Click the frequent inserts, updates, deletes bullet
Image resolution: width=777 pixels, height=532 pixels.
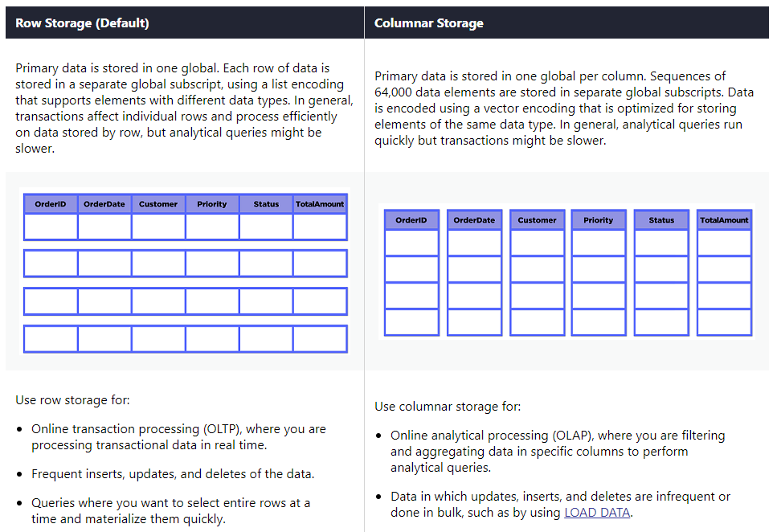[173, 474]
